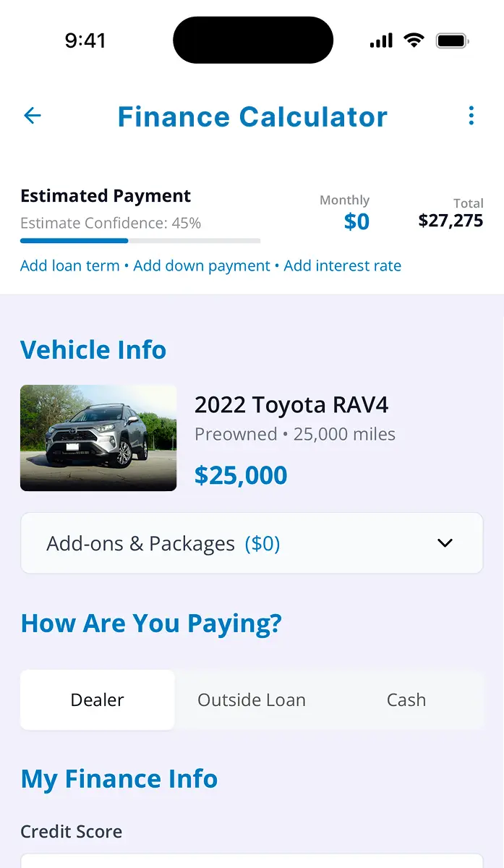Tap the Monthly $0 payment amount
The height and width of the screenshot is (868, 504).
[356, 221]
